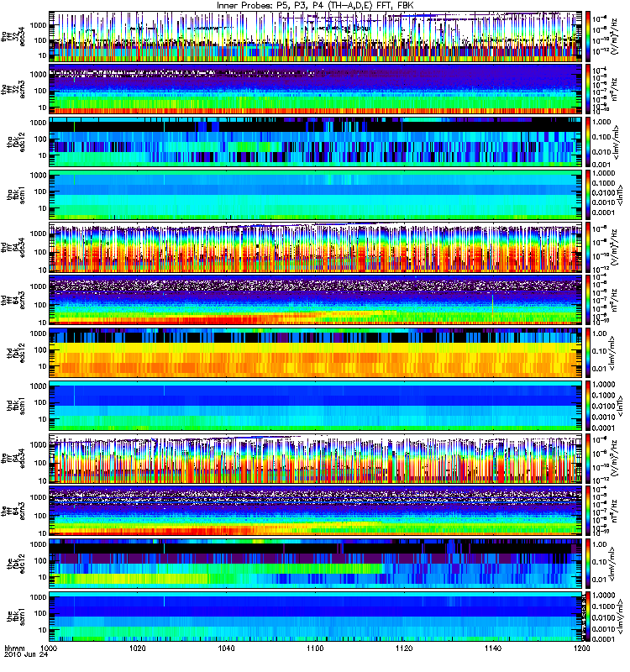Click the '0.01' value on thd fbk edc12 color scale
This screenshot has height=672, width=630.
(x=598, y=369)
